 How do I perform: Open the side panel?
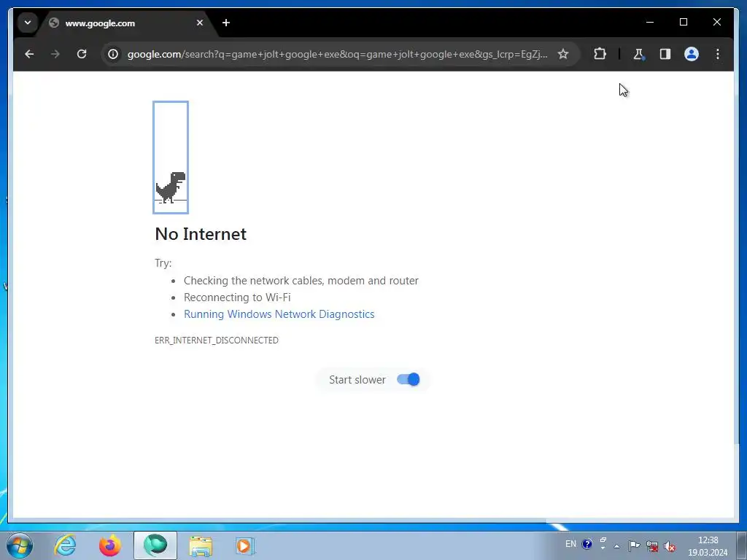pyautogui.click(x=665, y=54)
